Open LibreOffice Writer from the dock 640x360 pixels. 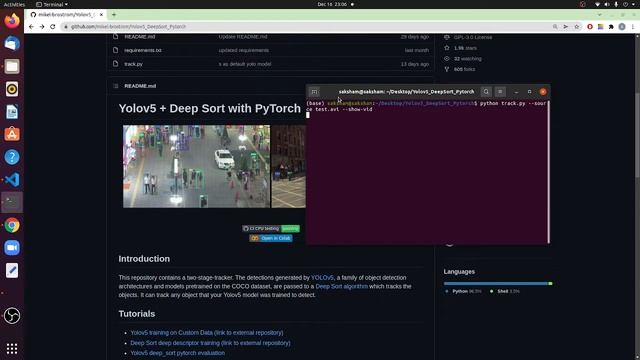(x=12, y=112)
